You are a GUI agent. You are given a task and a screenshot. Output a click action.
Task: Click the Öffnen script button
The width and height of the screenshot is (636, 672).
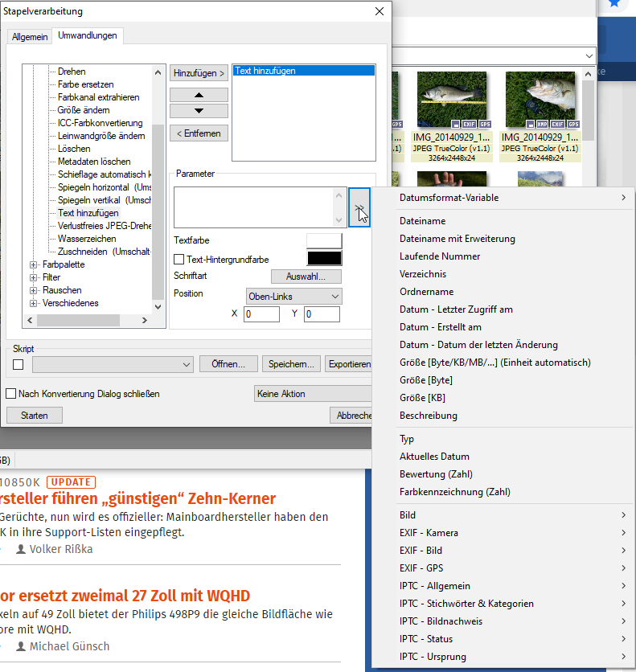[228, 364]
